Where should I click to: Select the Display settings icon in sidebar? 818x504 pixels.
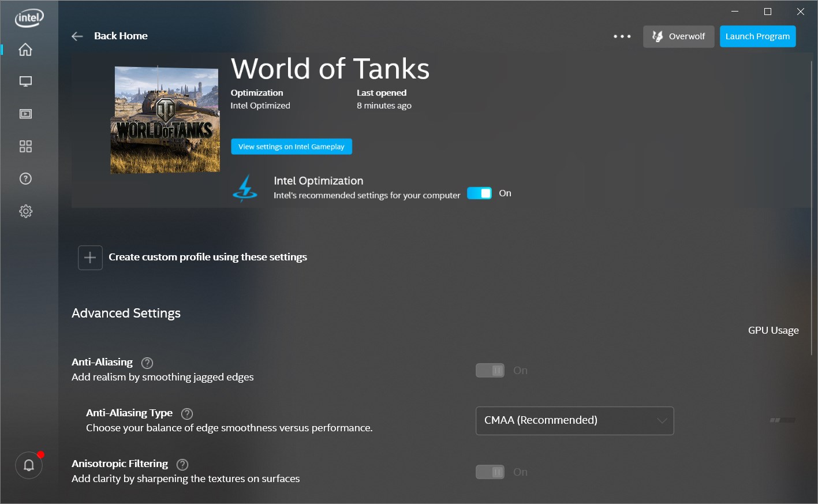point(25,81)
